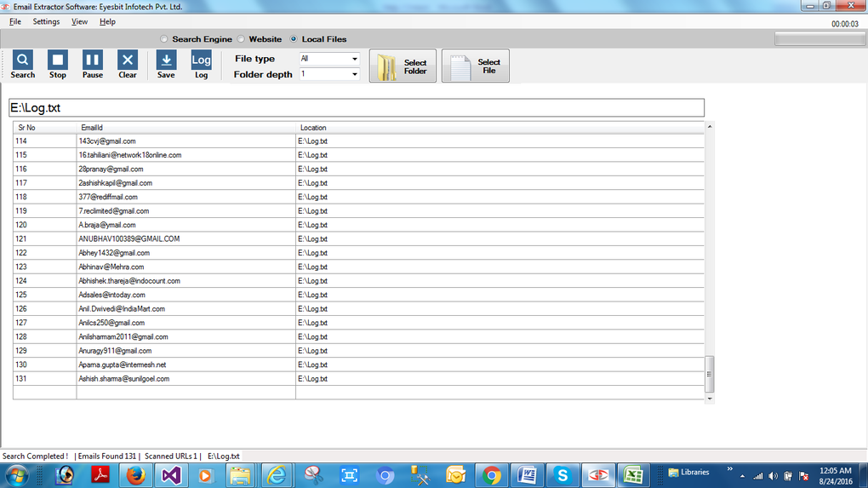Click the Sr No column header
The height and width of the screenshot is (488, 868).
(x=45, y=128)
